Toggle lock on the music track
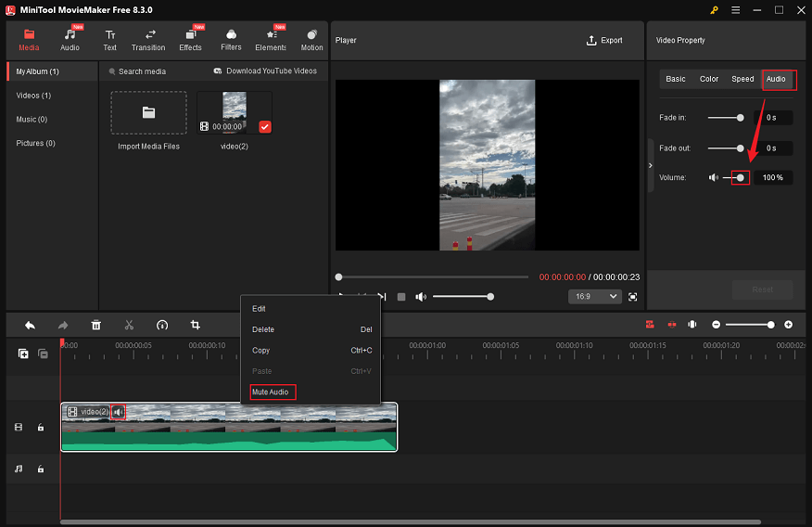 (x=41, y=469)
